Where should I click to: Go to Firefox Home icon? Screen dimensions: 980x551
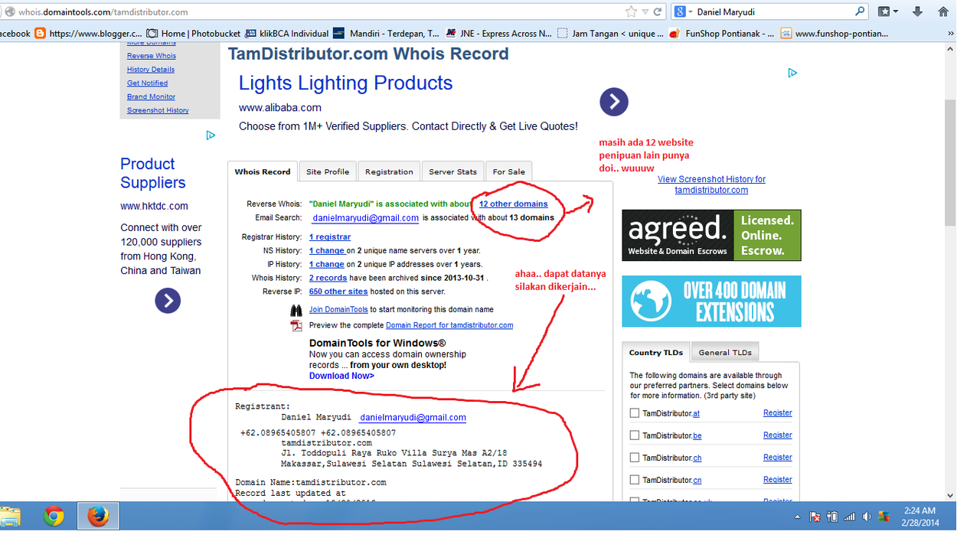(x=942, y=11)
